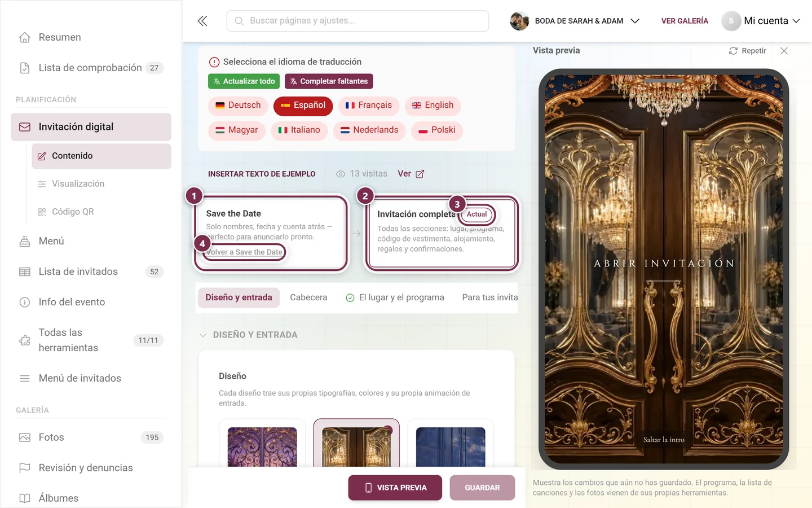Select Español translation language
This screenshot has height=508, width=812.
[303, 106]
